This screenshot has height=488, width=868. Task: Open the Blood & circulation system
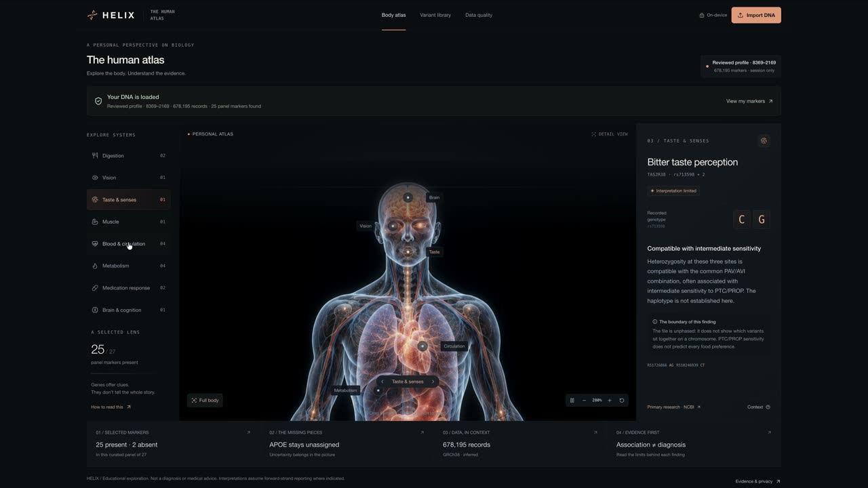(128, 244)
